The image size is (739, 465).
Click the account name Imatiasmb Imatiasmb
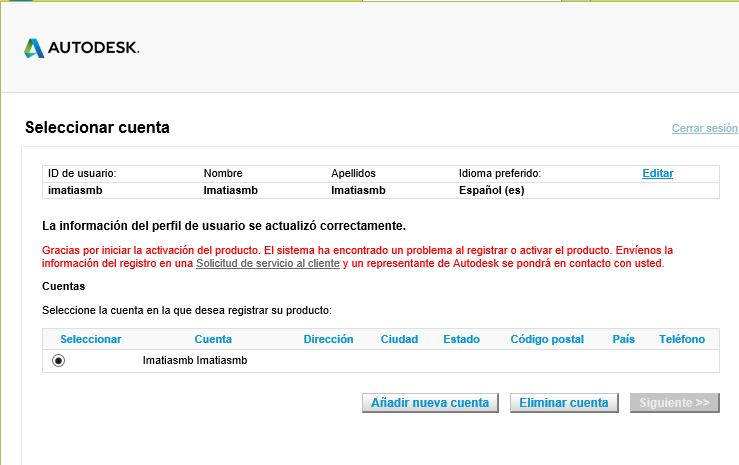[x=195, y=360]
